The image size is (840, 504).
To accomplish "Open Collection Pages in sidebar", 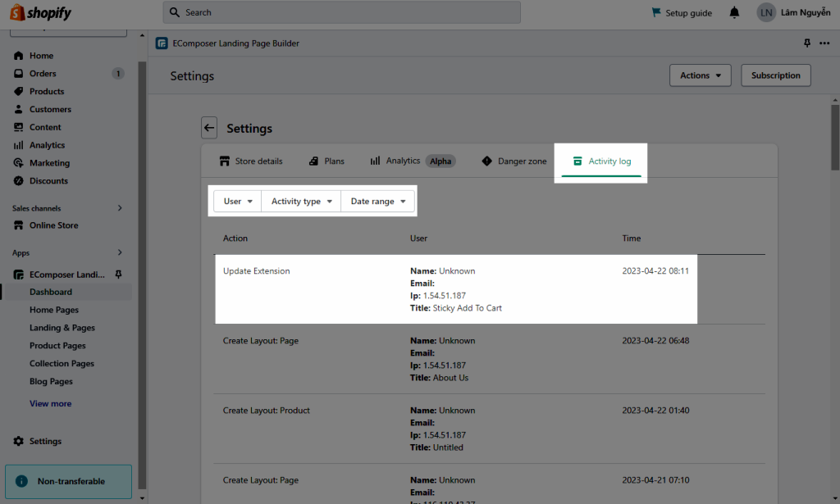I will [62, 363].
